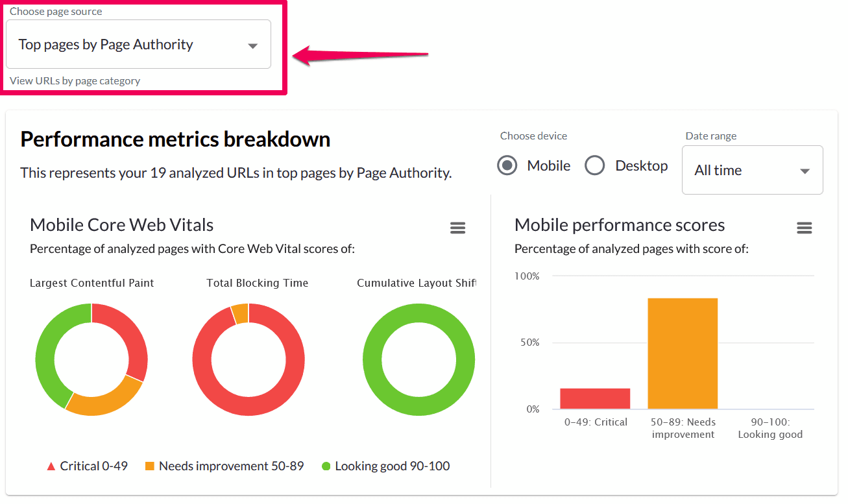Click the All time dropdown arrow

coord(805,171)
